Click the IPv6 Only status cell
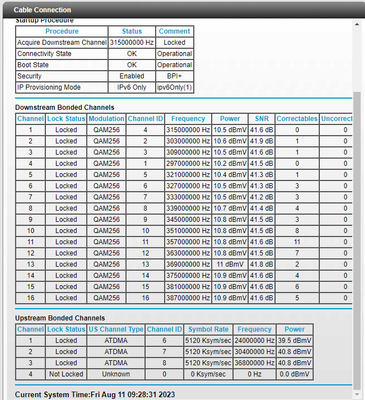 point(132,87)
